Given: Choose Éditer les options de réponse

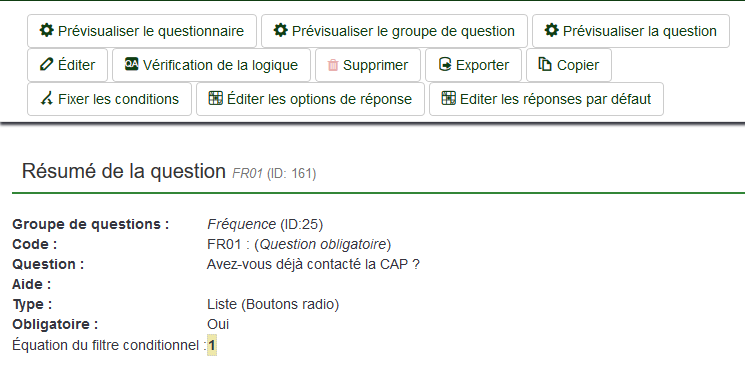Looking at the screenshot, I should pos(310,99).
